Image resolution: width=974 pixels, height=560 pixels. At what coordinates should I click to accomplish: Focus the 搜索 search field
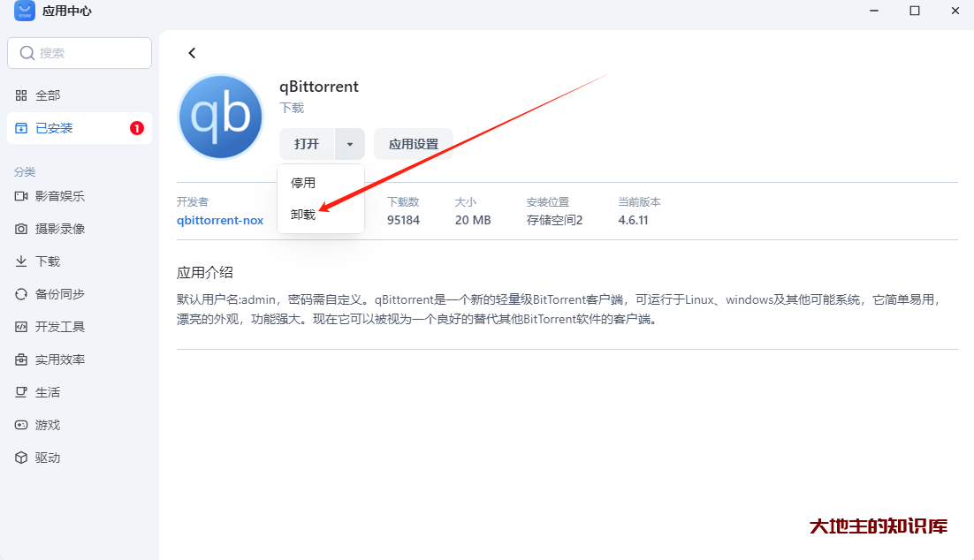click(x=80, y=53)
